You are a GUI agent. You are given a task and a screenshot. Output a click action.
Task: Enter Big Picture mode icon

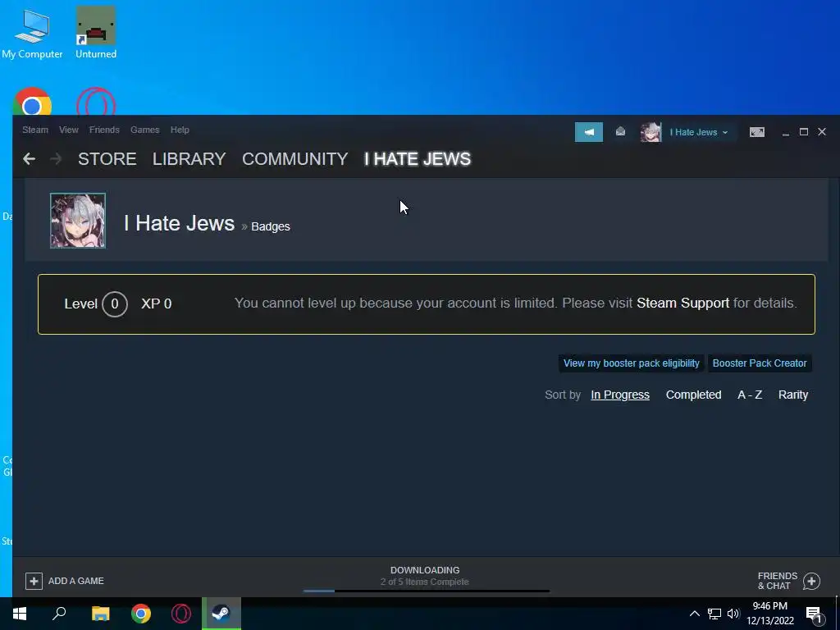click(x=757, y=132)
